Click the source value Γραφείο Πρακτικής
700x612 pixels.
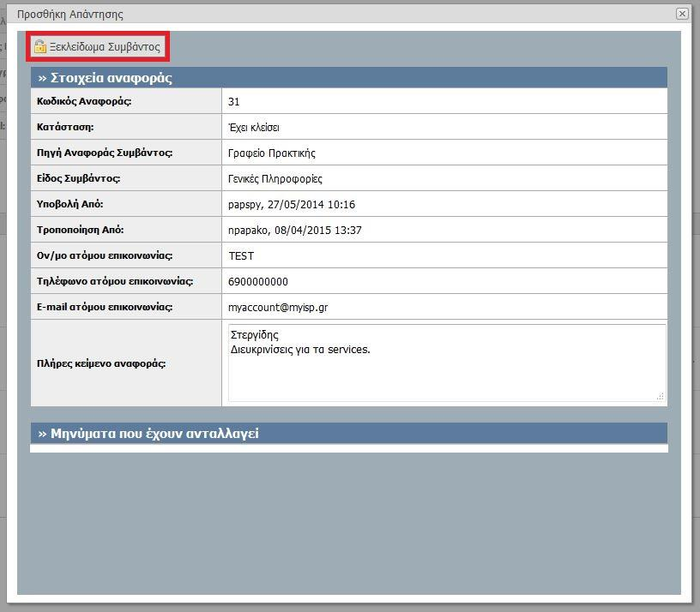271,153
